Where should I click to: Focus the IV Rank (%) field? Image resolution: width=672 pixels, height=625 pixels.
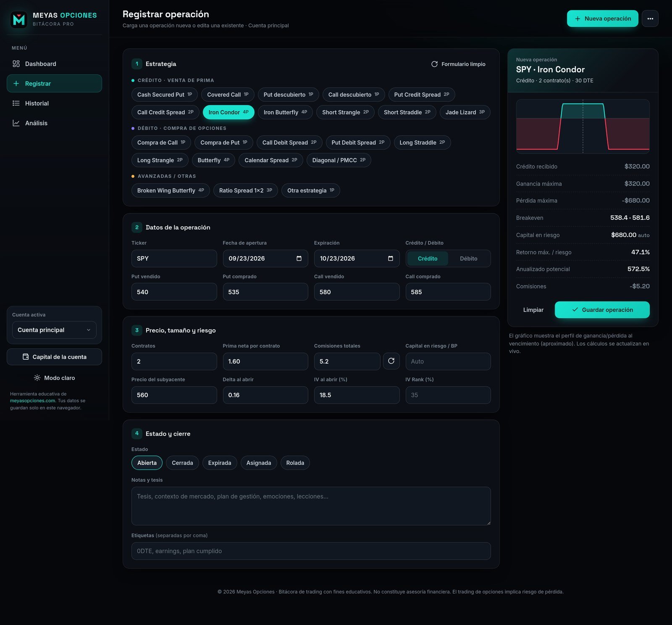click(x=448, y=395)
